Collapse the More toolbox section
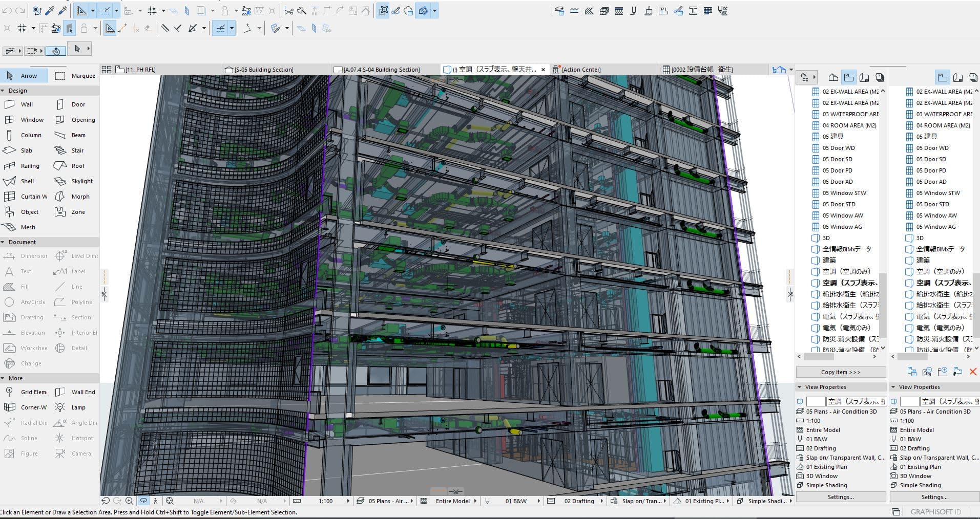This screenshot has height=519, width=980. tap(3, 378)
